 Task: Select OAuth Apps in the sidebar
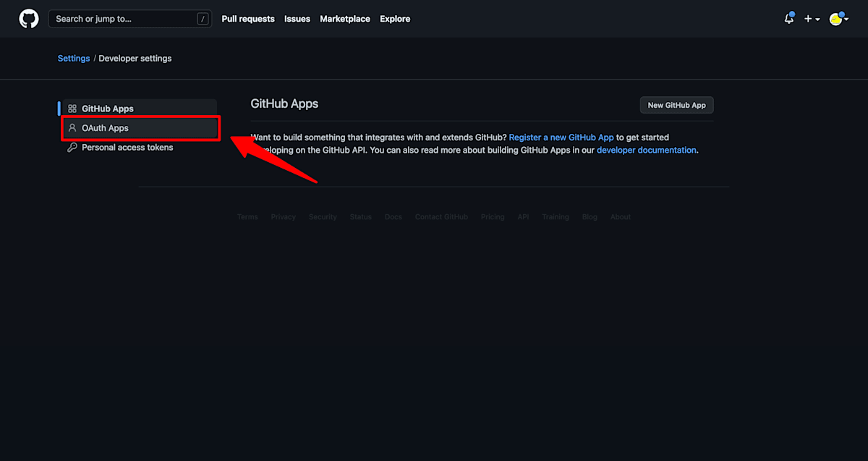(140, 128)
